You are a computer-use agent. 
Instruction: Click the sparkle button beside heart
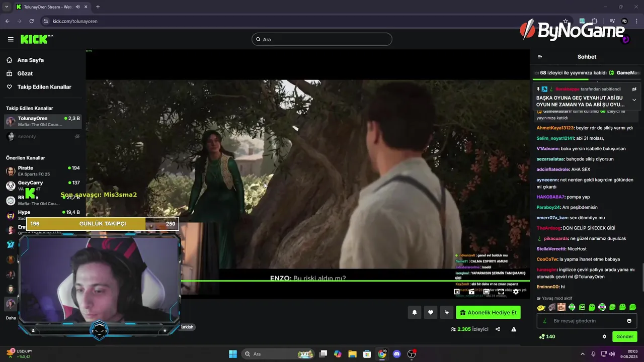446,313
